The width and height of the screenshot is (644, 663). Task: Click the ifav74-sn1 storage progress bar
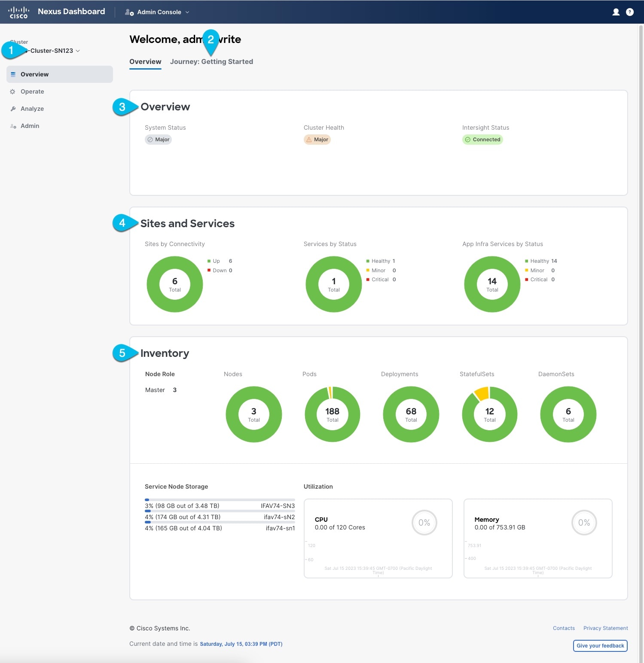220,522
